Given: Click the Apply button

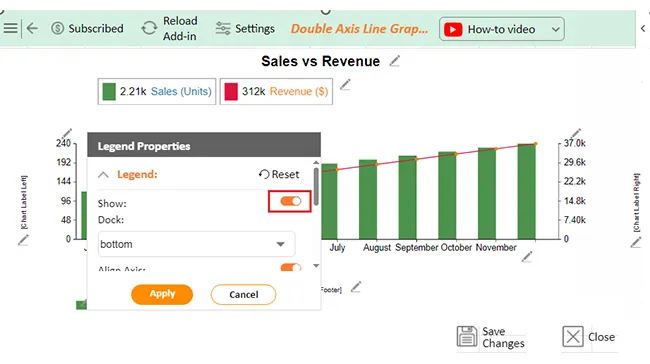Looking at the screenshot, I should click(162, 294).
